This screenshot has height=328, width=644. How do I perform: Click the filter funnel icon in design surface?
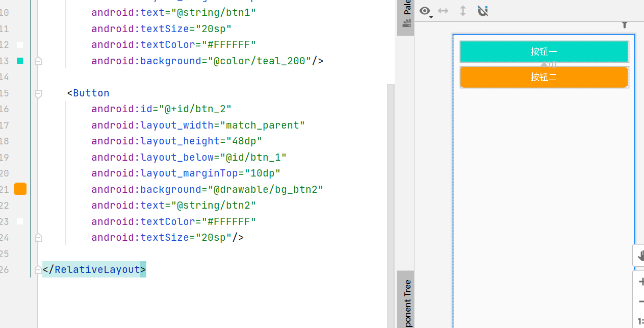(x=624, y=24)
